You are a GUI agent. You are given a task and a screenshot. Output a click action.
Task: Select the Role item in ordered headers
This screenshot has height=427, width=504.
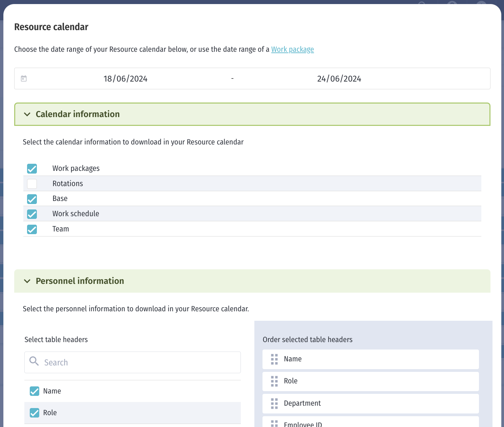pos(371,381)
